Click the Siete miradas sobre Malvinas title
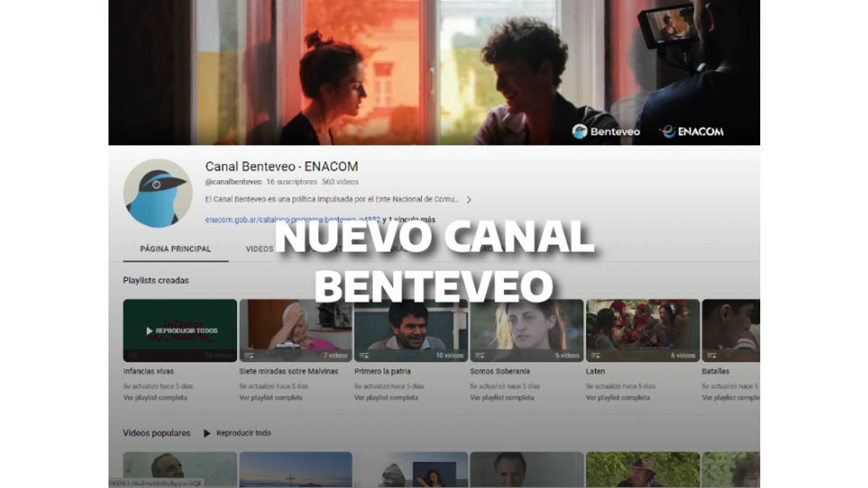This screenshot has width=868, height=488. tap(289, 372)
